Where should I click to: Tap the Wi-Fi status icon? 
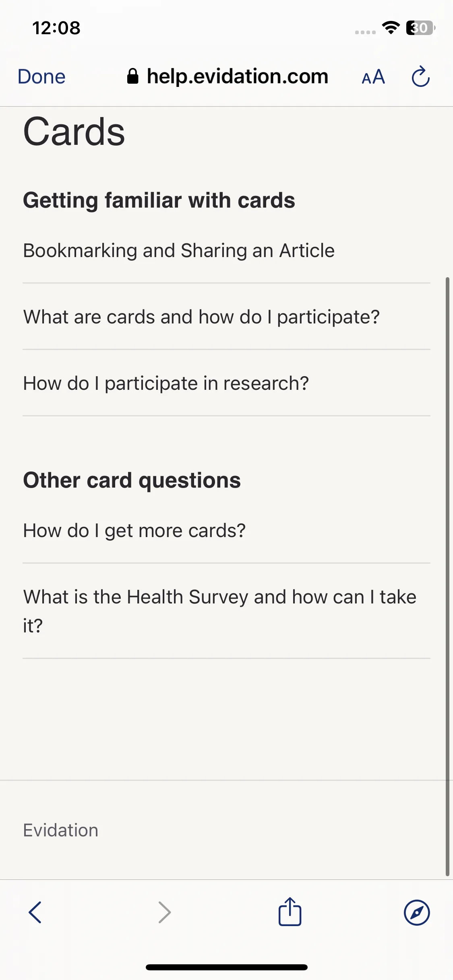pos(391,28)
